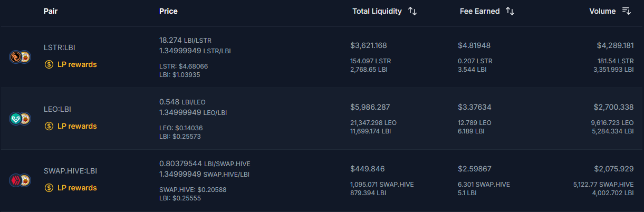Open the LSTR:LBI pair
Image resolution: width=644 pixels, height=212 pixels.
pos(59,47)
